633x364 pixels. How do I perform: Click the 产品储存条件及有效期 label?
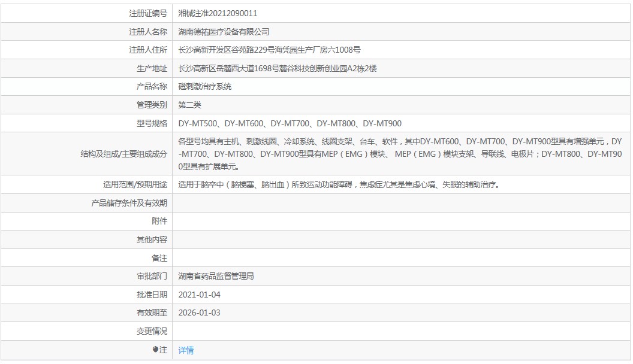click(x=129, y=203)
